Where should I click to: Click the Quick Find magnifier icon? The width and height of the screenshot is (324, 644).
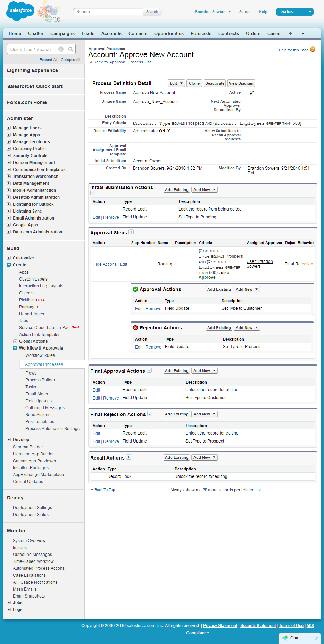point(71,49)
